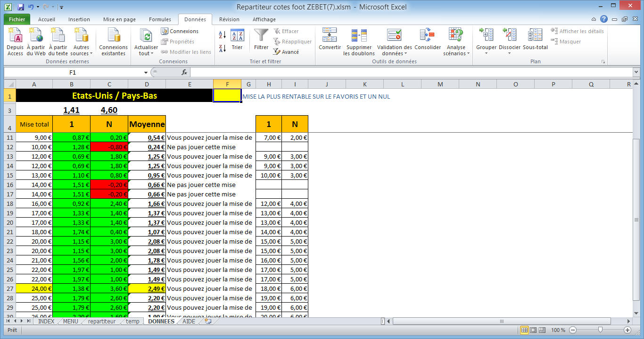644x339 pixels.
Task: Switch to Page Layout view
Action: [532, 330]
